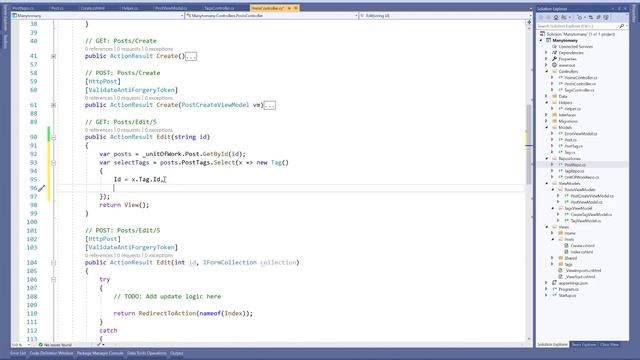The width and height of the screenshot is (640, 360).
Task: Select PostCreateViewModel.cs in Solution Explorer
Action: click(592, 196)
